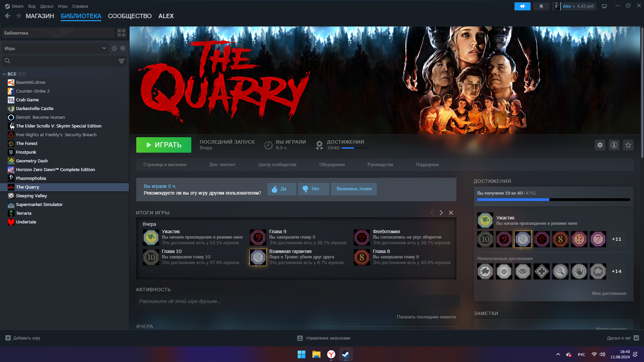Click the activity post text field
The image size is (644, 362).
297,301
